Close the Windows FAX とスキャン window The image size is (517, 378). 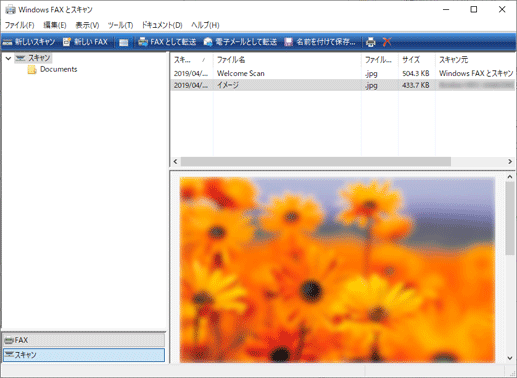tap(502, 10)
